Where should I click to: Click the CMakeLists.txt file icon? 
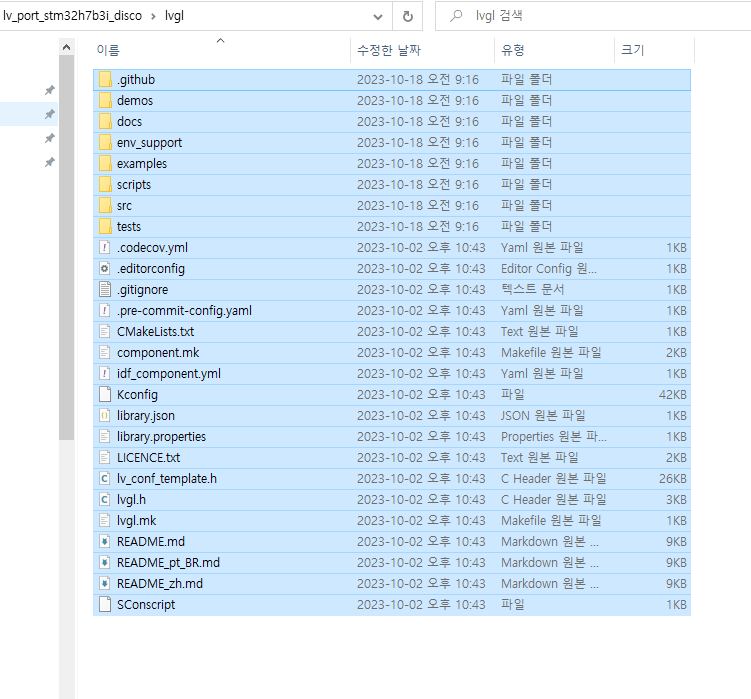pos(105,332)
